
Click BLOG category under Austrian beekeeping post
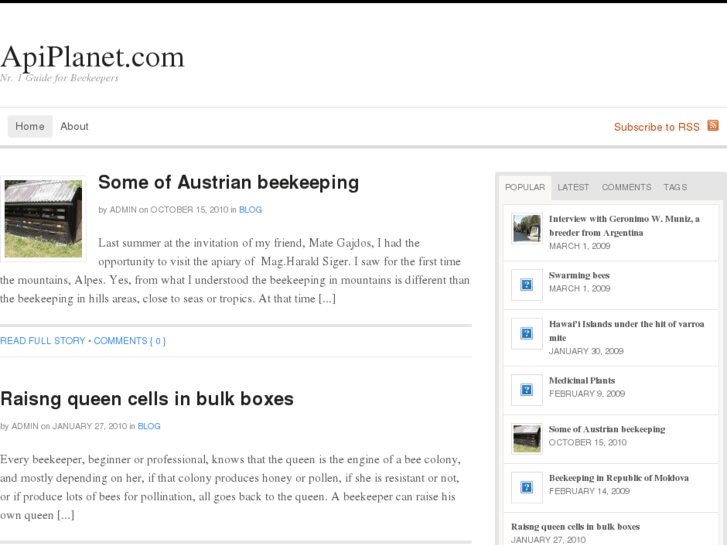click(250, 210)
